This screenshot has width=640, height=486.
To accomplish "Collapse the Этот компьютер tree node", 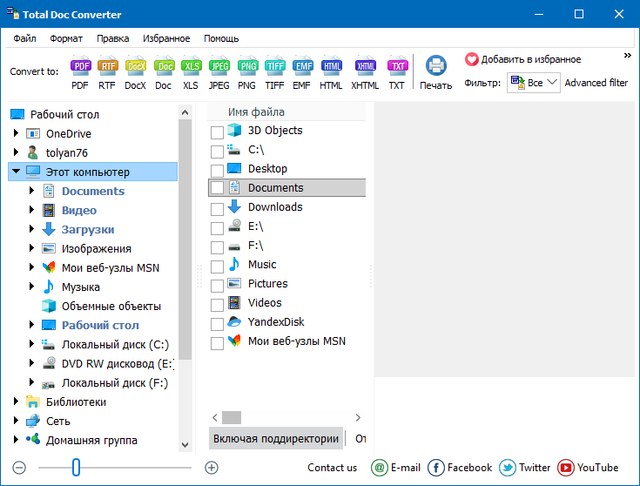I will 16,172.
